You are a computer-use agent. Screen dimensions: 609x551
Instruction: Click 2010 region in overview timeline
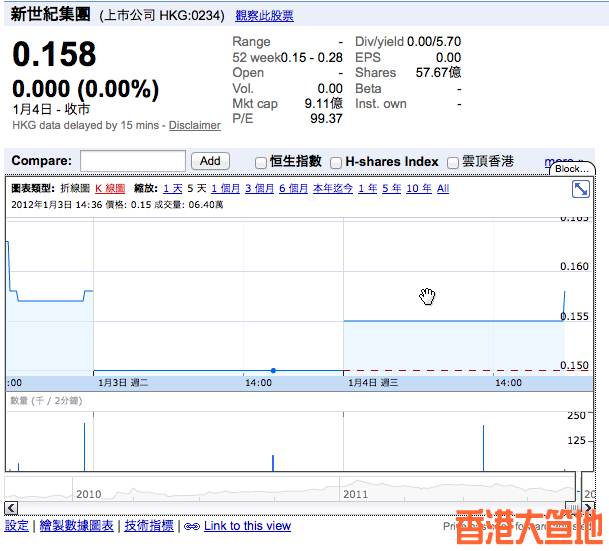click(x=89, y=494)
